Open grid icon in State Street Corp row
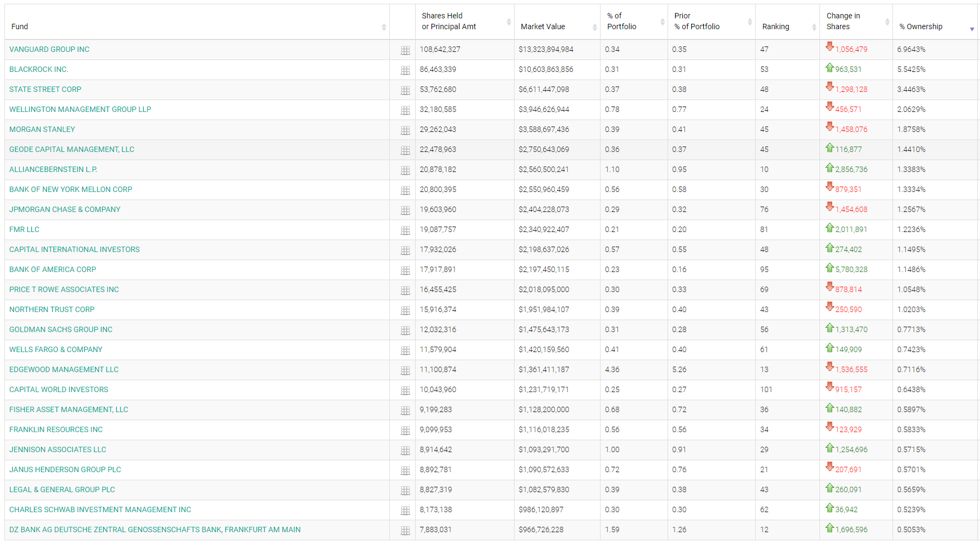Image resolution: width=980 pixels, height=543 pixels. click(x=405, y=90)
